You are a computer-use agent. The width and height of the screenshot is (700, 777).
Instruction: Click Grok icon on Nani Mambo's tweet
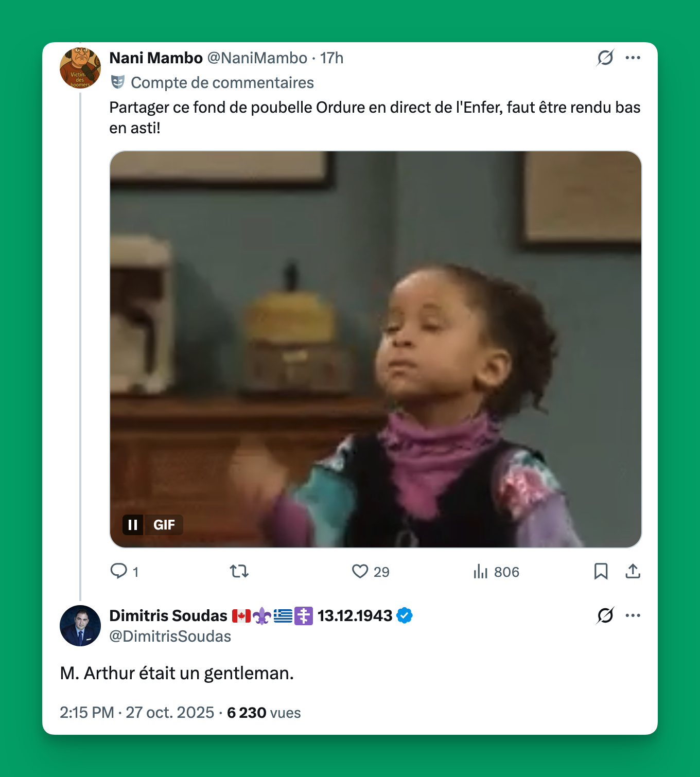point(605,58)
